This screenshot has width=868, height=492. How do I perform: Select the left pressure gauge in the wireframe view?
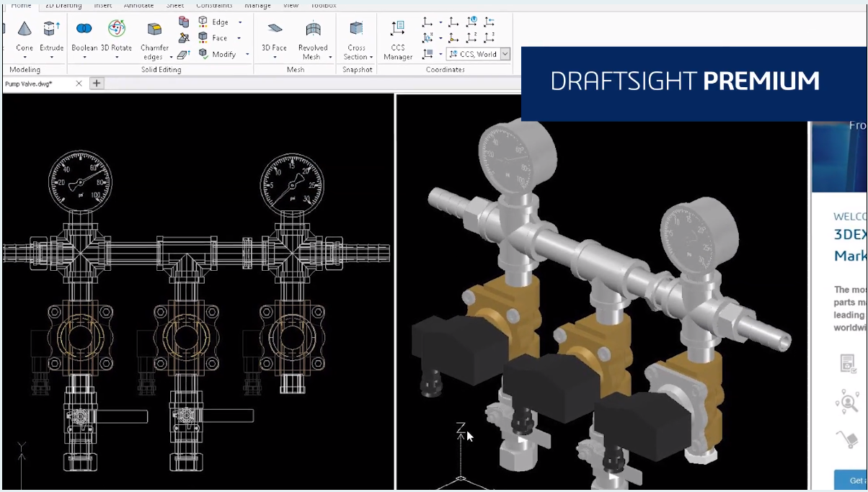pyautogui.click(x=80, y=181)
